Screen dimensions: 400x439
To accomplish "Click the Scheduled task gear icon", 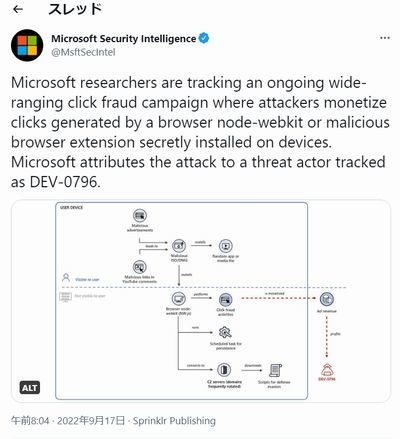I will (x=225, y=333).
